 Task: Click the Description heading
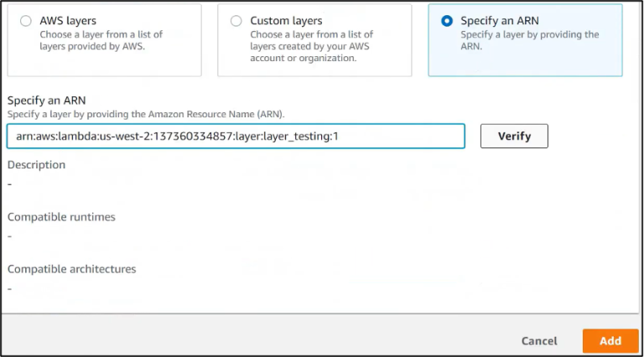tap(36, 165)
